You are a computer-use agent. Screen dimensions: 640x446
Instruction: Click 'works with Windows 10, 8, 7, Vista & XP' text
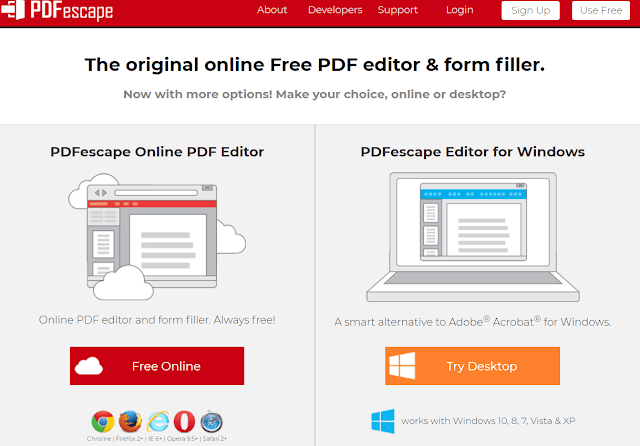click(488, 421)
